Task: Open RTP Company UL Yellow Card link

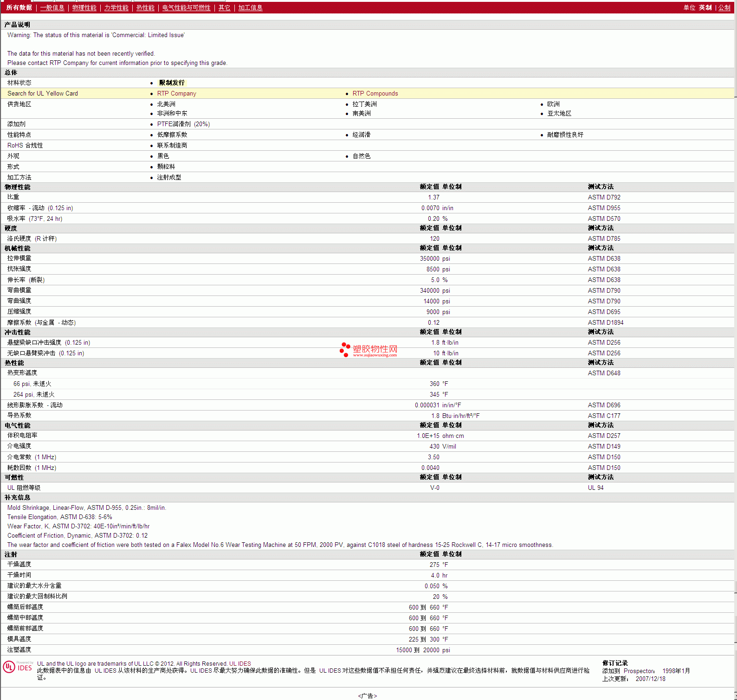Action: coord(176,94)
